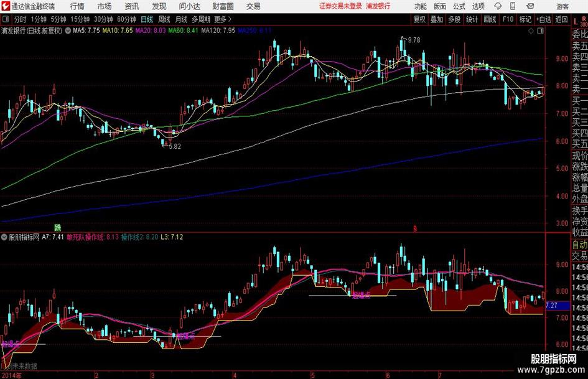Click the L indicator in the right panel
Viewport: 588px width, 379px height.
(576, 22)
